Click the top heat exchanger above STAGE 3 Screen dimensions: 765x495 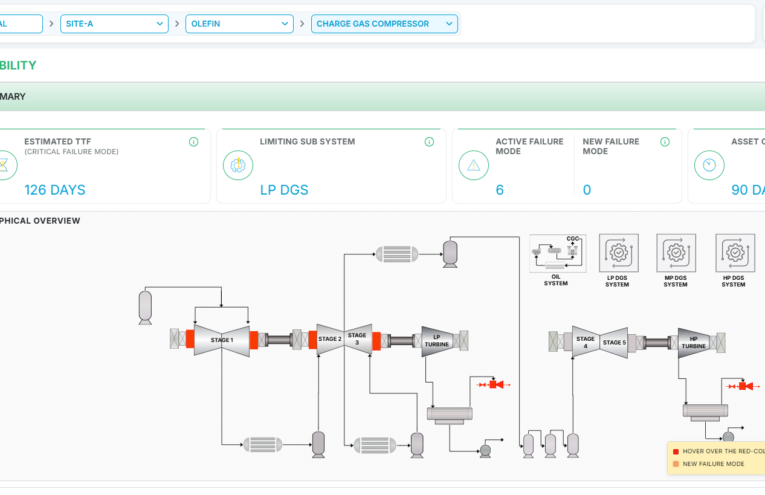(x=397, y=254)
